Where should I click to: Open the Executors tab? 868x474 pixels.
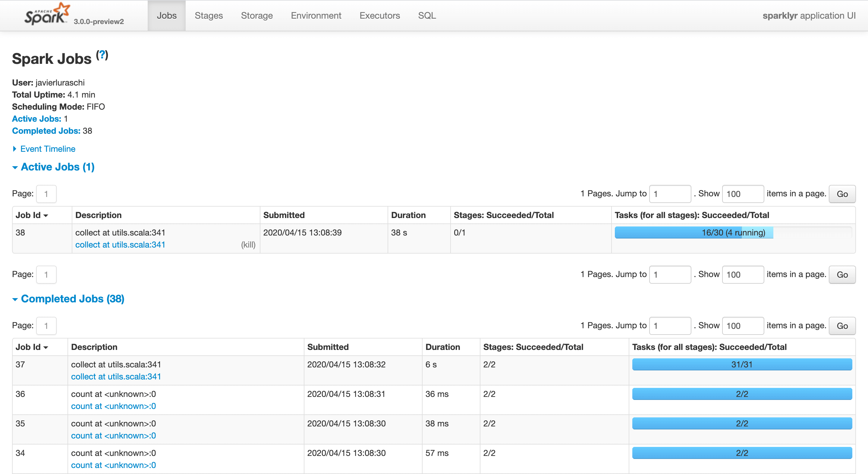(x=379, y=15)
